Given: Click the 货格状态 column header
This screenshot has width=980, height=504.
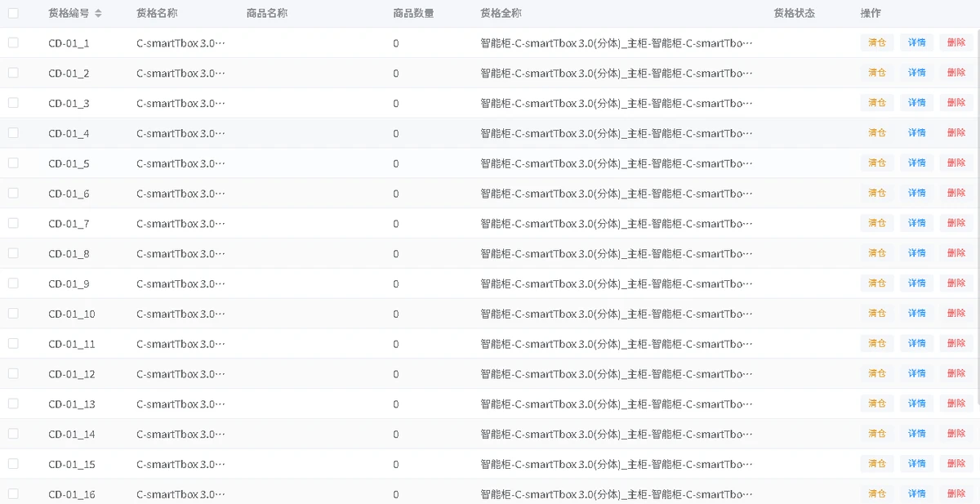Looking at the screenshot, I should pos(795,13).
